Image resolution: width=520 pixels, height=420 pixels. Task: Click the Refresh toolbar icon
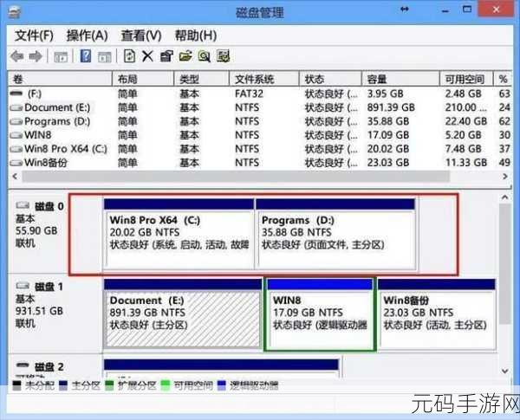click(129, 56)
